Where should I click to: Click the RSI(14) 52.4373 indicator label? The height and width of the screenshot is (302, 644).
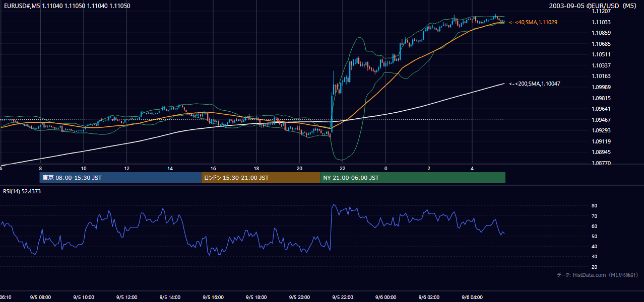22,191
